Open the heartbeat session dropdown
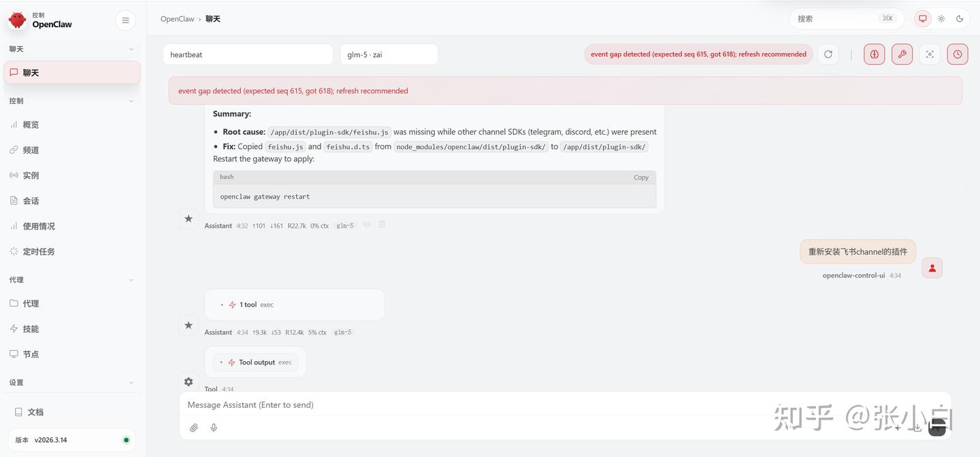 [x=248, y=54]
